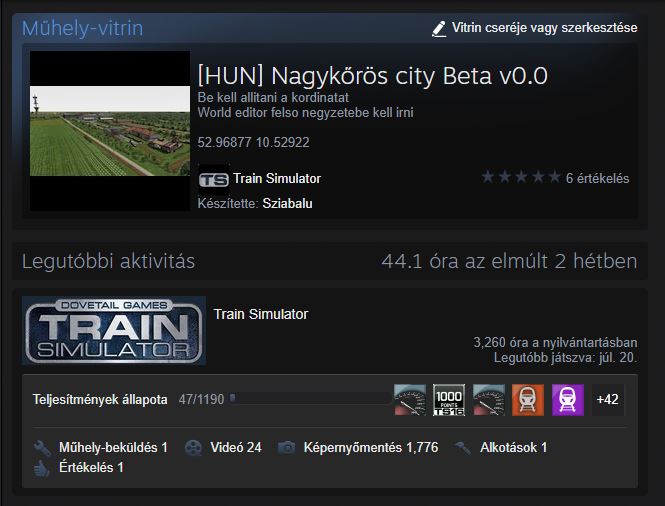Open the Train Simulator TS small icon

tap(213, 179)
